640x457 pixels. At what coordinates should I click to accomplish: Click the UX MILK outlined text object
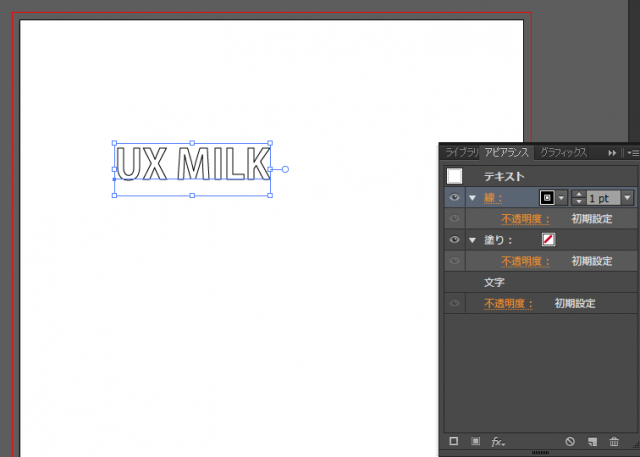point(192,164)
